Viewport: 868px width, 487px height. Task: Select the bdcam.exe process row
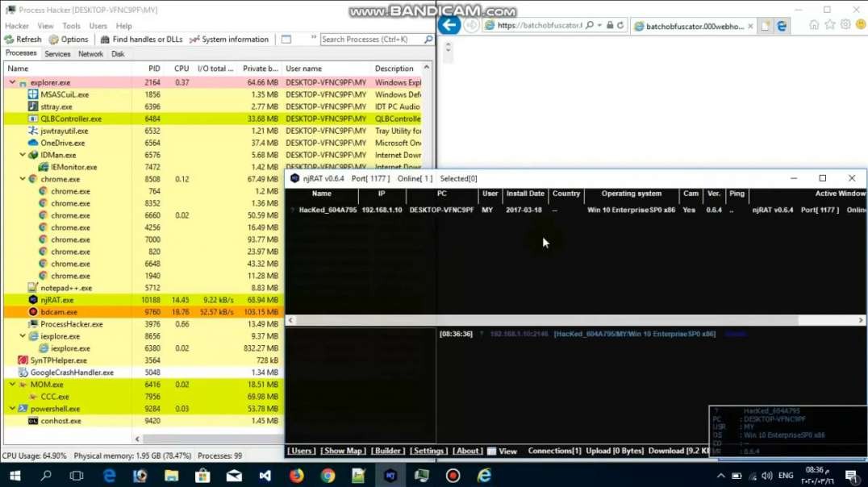coord(144,311)
